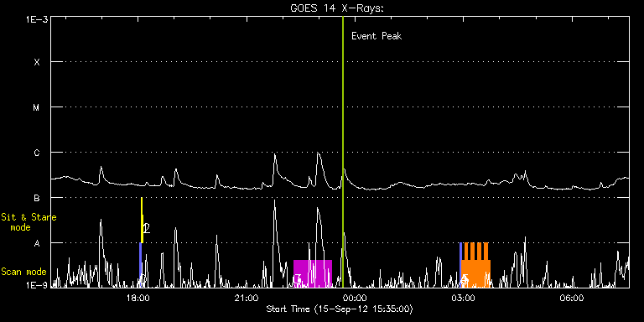Click the X flare class axis label
Image resolution: width=644 pixels, height=322 pixels.
click(x=37, y=62)
